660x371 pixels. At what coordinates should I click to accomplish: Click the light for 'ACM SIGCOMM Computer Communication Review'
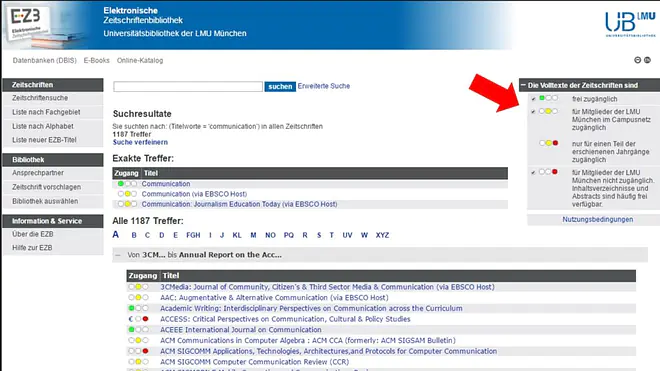138,362
